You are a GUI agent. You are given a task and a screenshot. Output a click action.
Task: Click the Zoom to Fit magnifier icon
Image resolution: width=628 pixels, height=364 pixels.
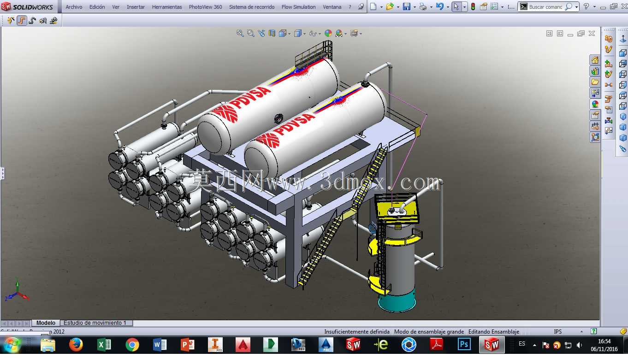[240, 33]
